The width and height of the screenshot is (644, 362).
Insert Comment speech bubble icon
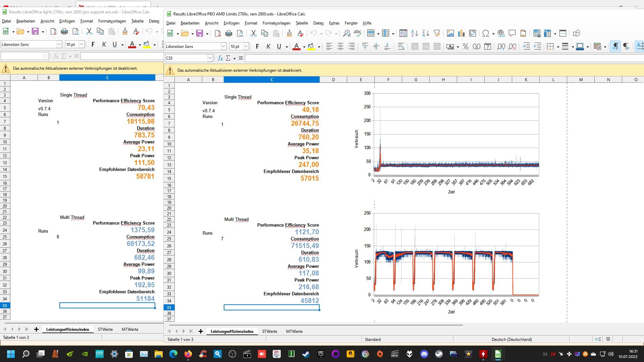[x=512, y=33]
